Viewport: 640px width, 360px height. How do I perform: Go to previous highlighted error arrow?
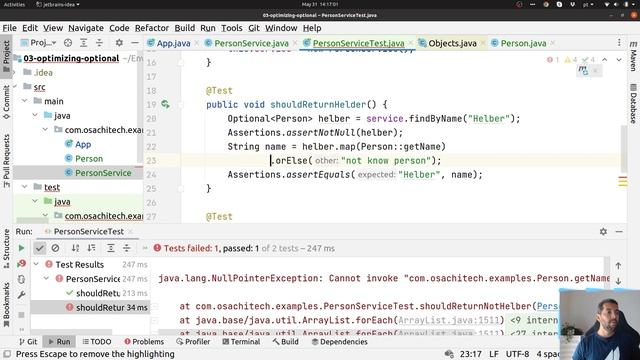pyautogui.click(x=604, y=60)
